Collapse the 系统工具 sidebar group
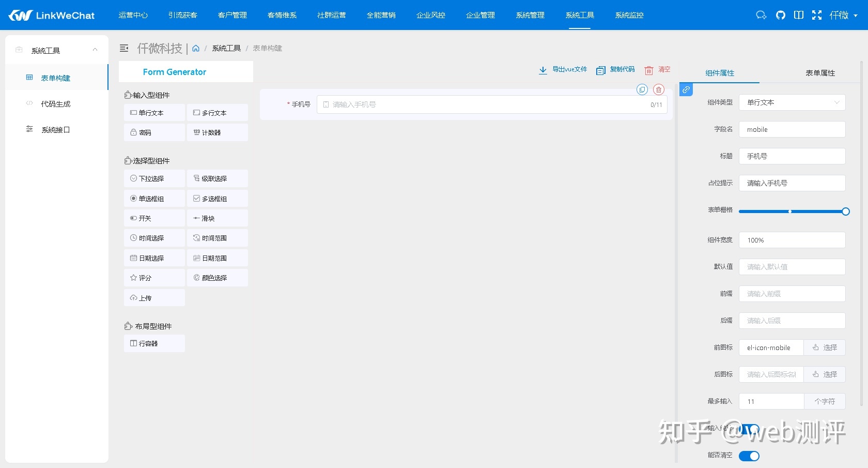The image size is (868, 468). click(57, 50)
